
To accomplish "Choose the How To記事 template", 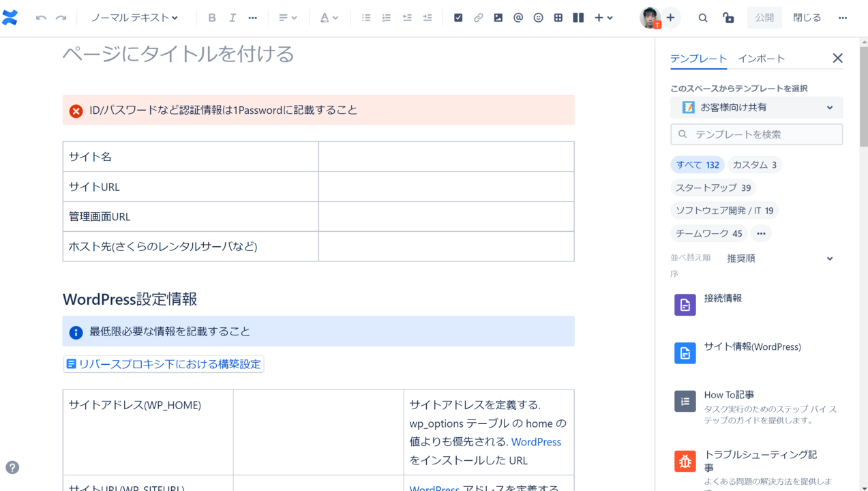I will tap(757, 406).
